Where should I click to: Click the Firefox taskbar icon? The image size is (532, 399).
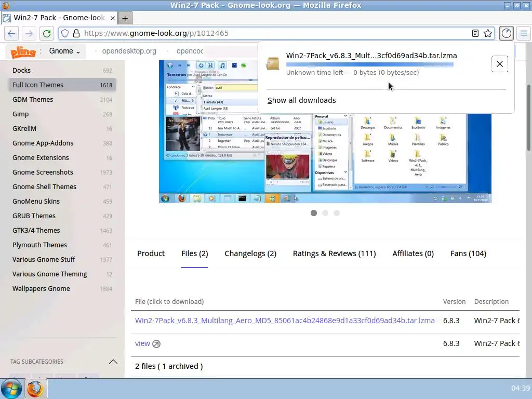pyautogui.click(x=35, y=389)
